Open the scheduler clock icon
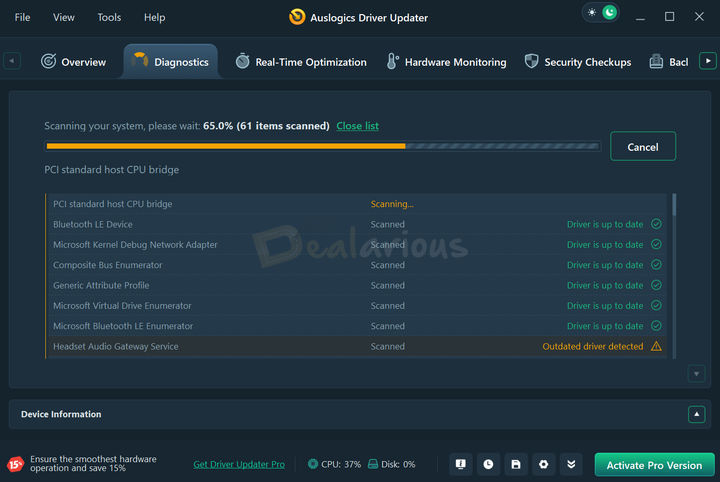 (x=488, y=464)
